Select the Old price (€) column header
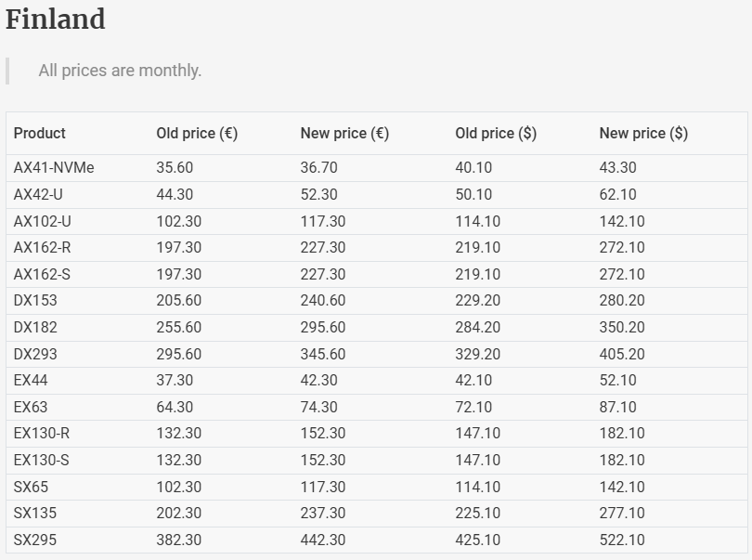Screen dimensions: 752x560 point(197,134)
